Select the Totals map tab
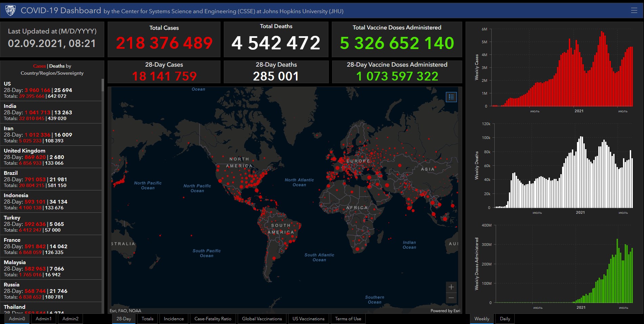644x324 pixels. pyautogui.click(x=147, y=319)
